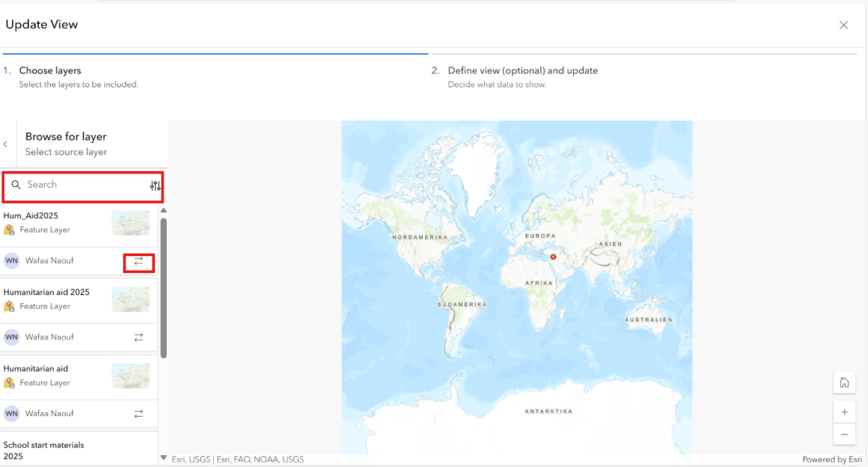Click the Esri, USGS map attribution text
Screen dimensions: 868x467
tap(237, 460)
